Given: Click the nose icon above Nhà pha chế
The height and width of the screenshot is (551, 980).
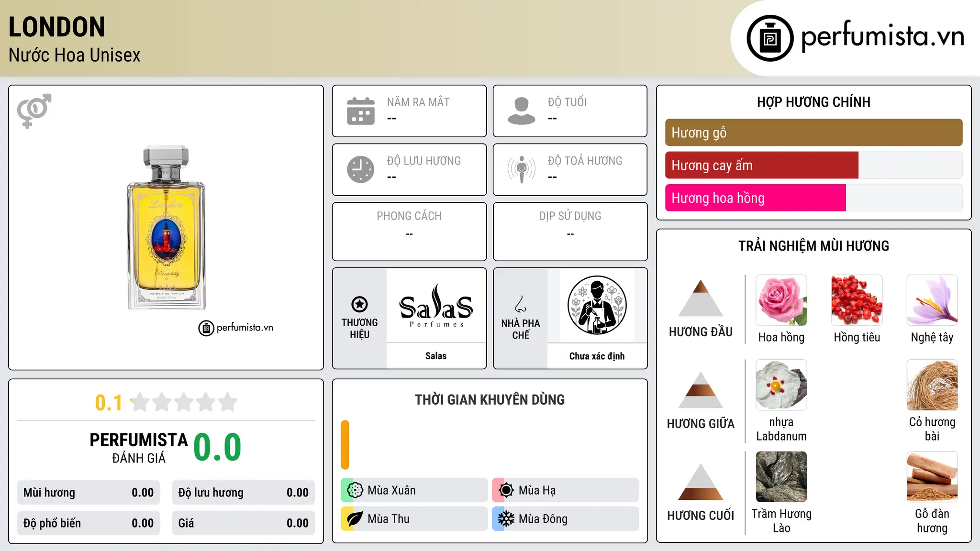Looking at the screenshot, I should tap(521, 304).
